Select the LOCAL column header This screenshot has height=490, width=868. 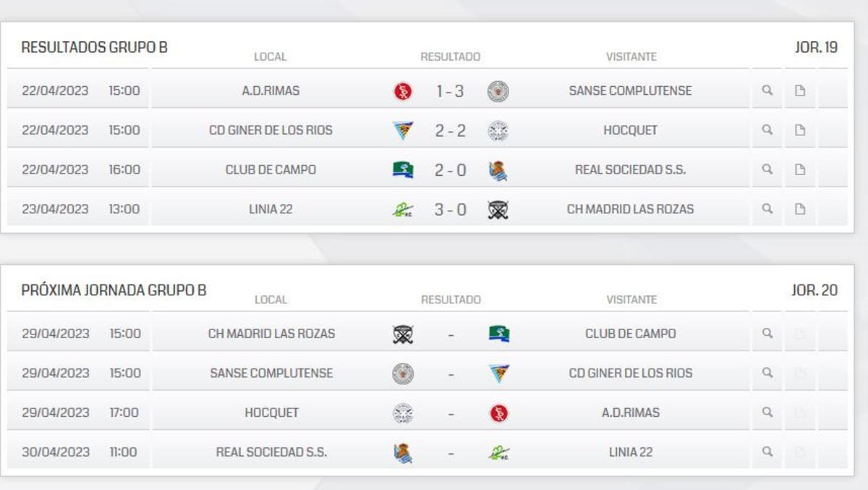(x=271, y=56)
